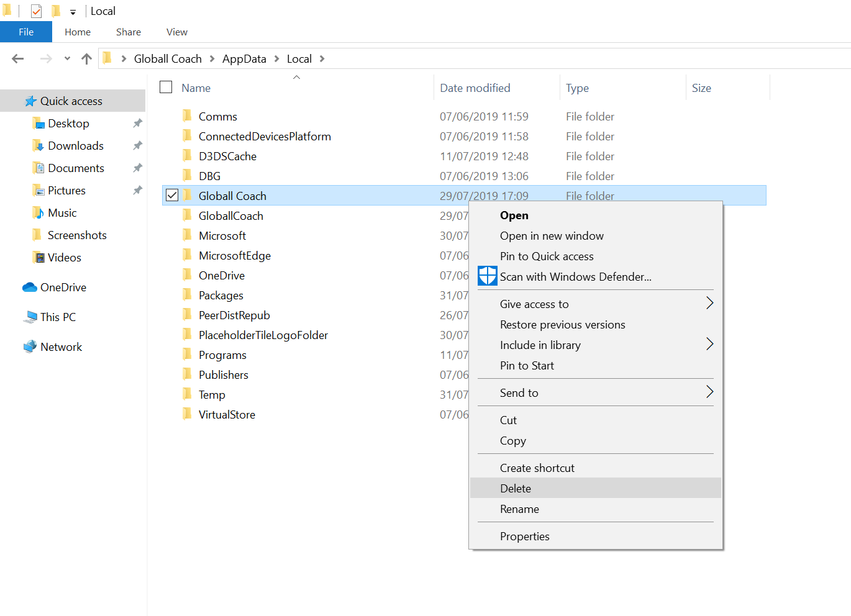The image size is (851, 616).
Task: Select OneDrive cloud icon in sidebar
Action: [x=30, y=288]
